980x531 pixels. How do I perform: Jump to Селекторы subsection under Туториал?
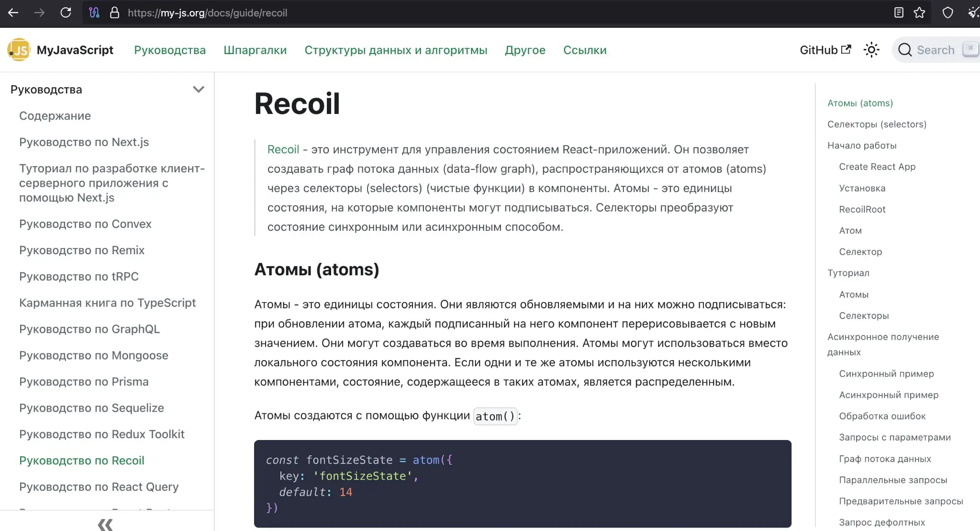point(864,316)
